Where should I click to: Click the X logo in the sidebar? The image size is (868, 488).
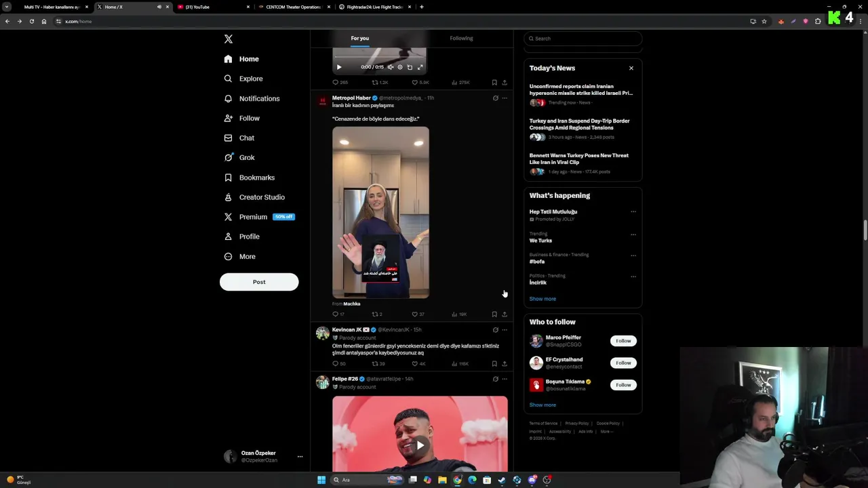tap(229, 39)
